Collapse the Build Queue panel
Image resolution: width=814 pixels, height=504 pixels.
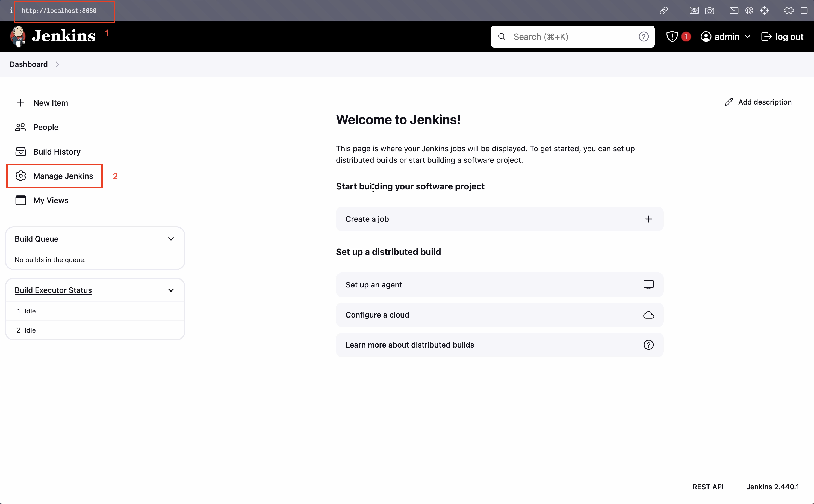coord(171,239)
